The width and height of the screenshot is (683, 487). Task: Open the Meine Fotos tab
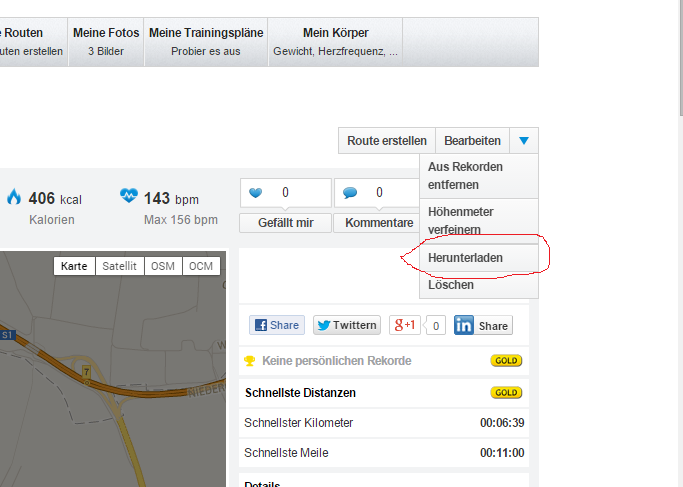(x=106, y=42)
